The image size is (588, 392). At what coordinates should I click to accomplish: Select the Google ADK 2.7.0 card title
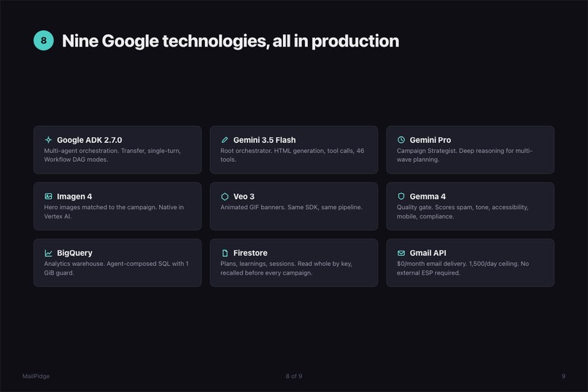click(x=89, y=140)
